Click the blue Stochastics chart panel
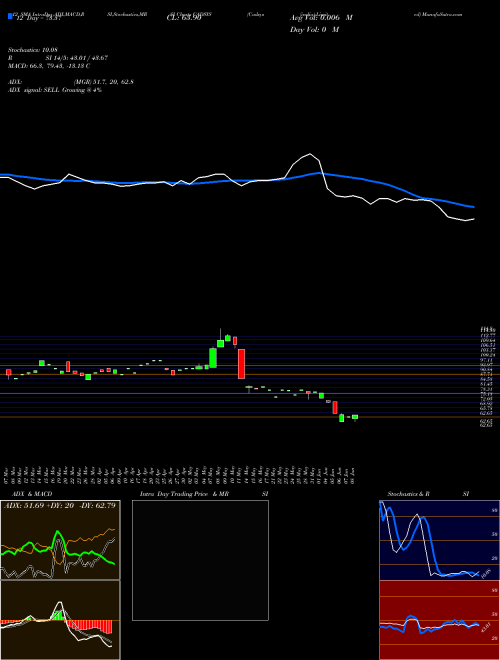This screenshot has width=500, height=660. (x=439, y=540)
